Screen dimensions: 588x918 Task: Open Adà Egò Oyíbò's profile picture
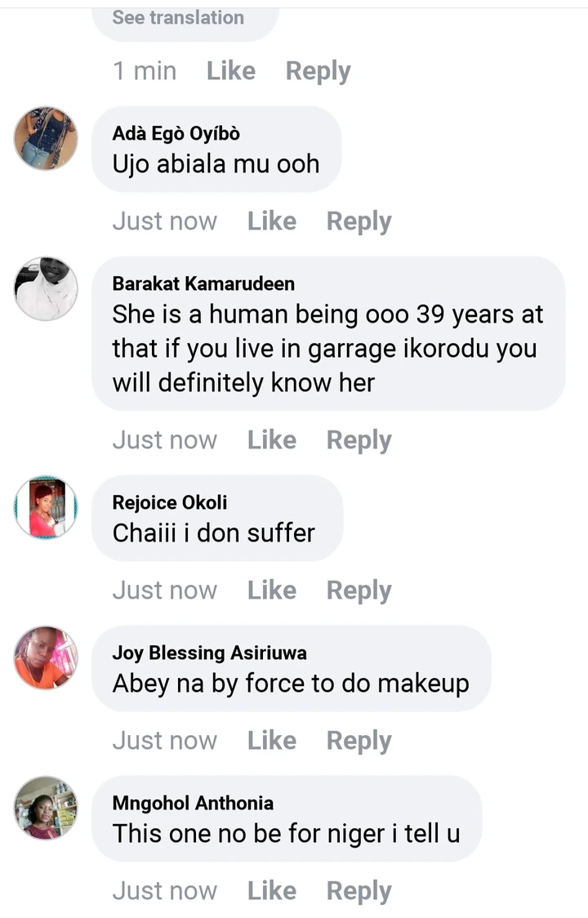click(46, 138)
